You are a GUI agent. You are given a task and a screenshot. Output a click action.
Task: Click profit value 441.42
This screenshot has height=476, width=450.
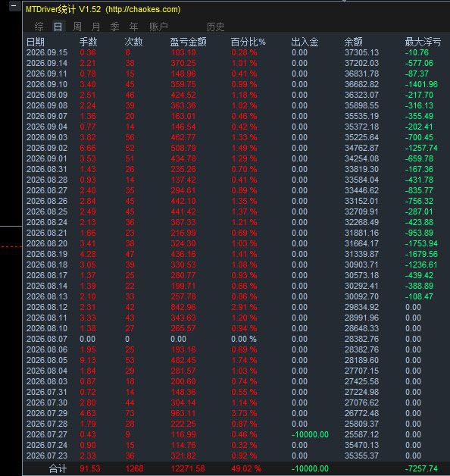click(x=183, y=211)
